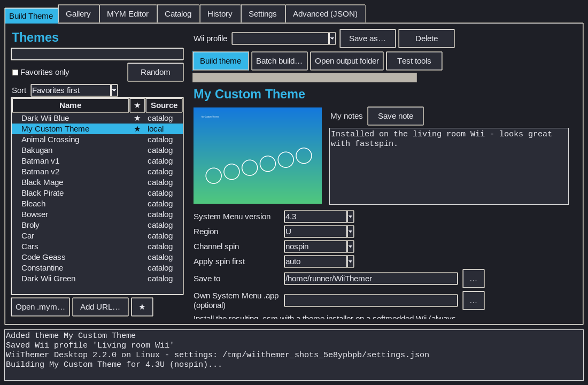Select the Code Geass theme
The image size is (588, 385).
pos(97,257)
